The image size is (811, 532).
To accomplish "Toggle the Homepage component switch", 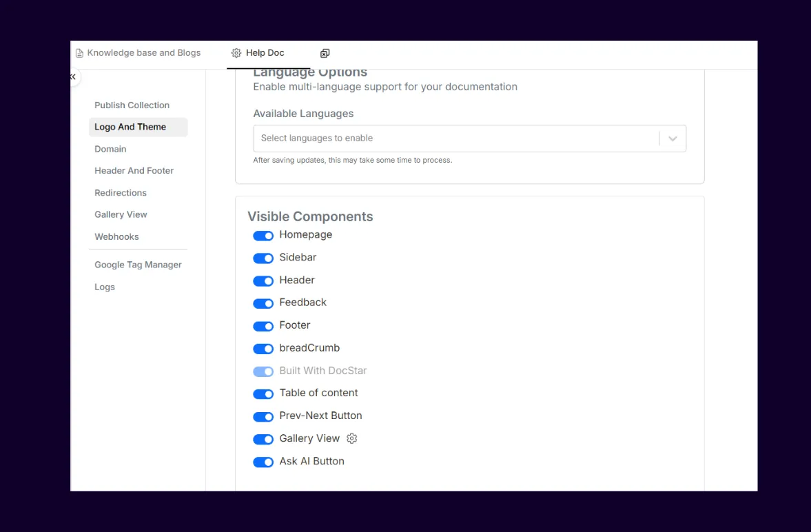I will pyautogui.click(x=263, y=236).
